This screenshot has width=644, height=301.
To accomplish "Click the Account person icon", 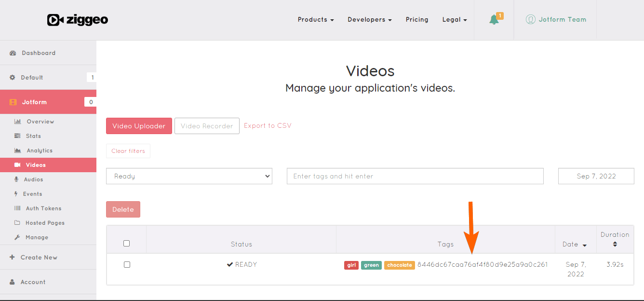I will (x=13, y=282).
